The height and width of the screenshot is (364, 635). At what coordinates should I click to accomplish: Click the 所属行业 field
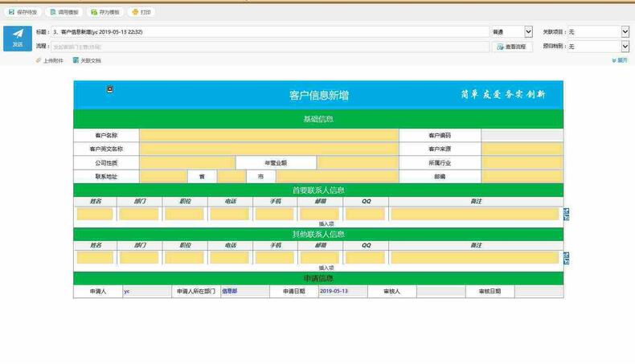pyautogui.click(x=522, y=163)
